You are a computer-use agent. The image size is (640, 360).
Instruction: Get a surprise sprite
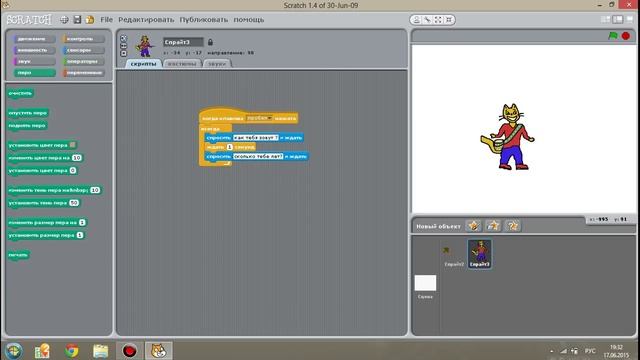[513, 225]
